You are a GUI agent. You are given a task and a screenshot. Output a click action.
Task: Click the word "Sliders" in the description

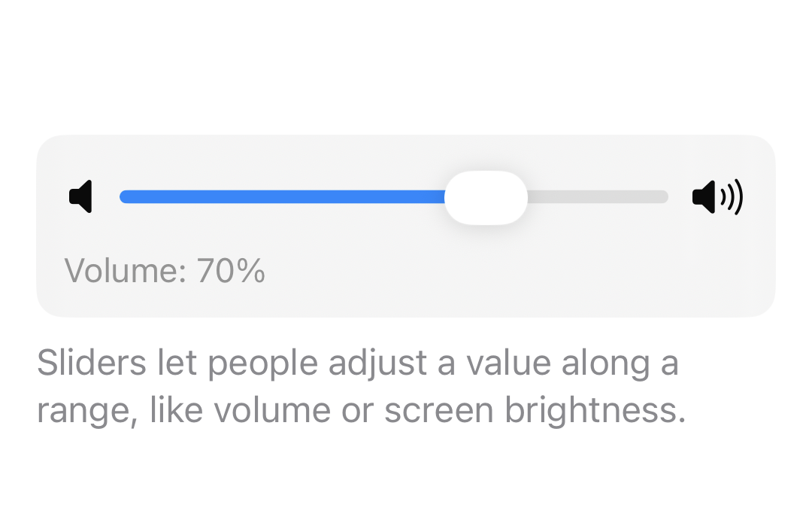92,363
